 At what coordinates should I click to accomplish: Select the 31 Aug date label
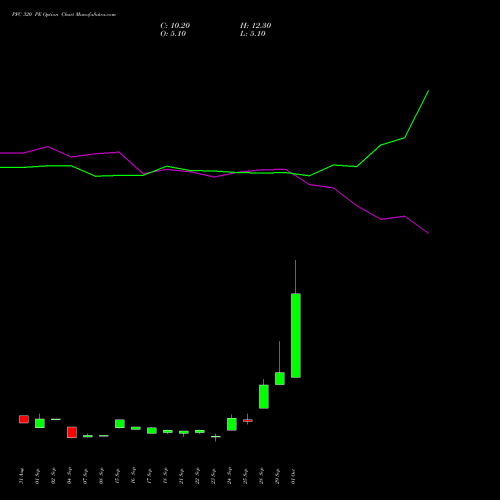pyautogui.click(x=22, y=476)
